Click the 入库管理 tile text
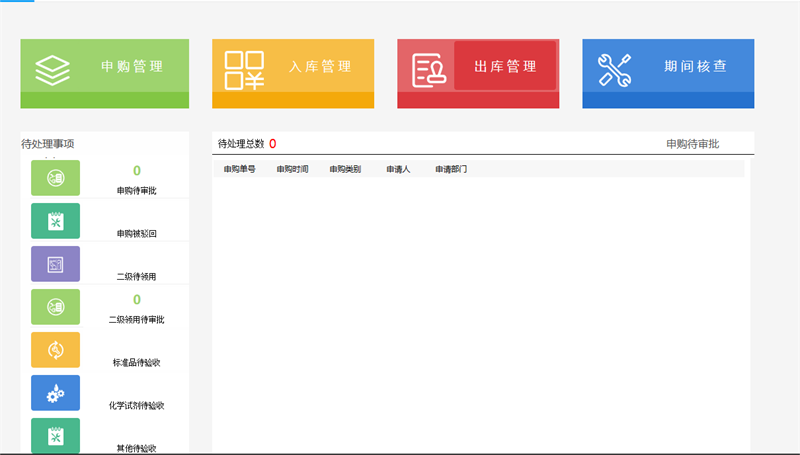 click(x=320, y=67)
